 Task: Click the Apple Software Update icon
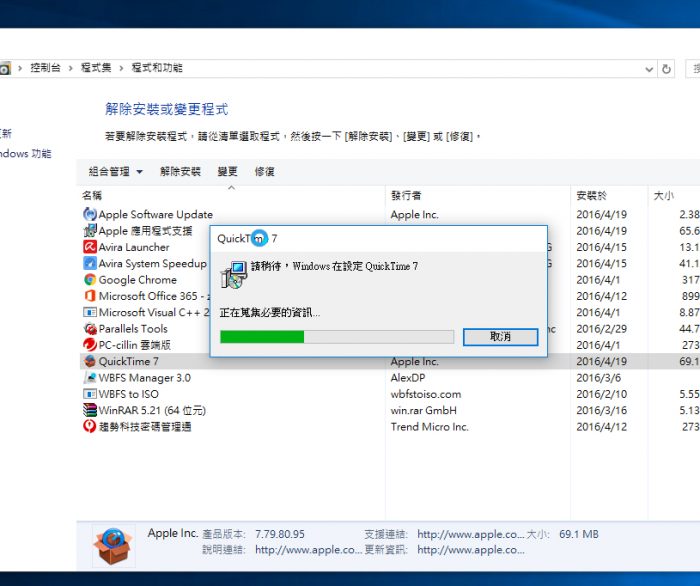coord(90,214)
